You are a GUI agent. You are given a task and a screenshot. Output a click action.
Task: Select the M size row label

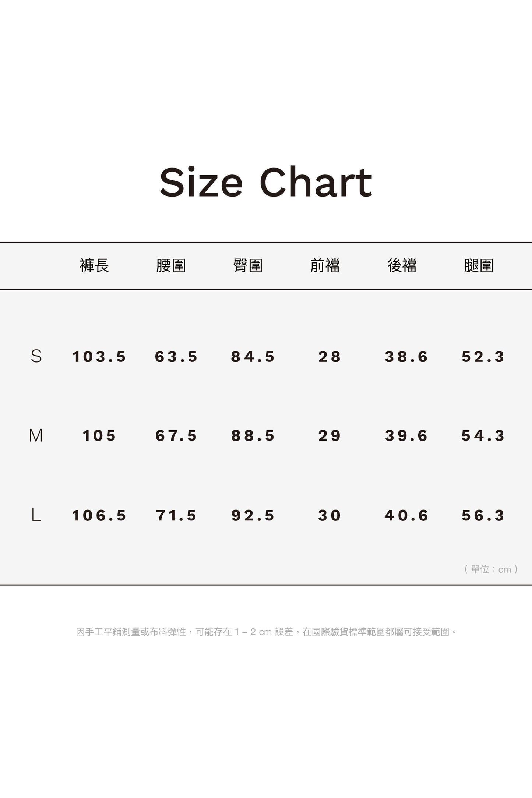(36, 436)
